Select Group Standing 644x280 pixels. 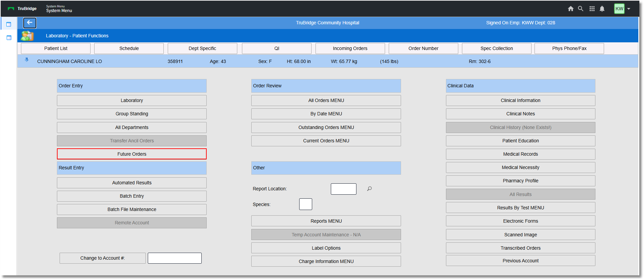click(132, 114)
